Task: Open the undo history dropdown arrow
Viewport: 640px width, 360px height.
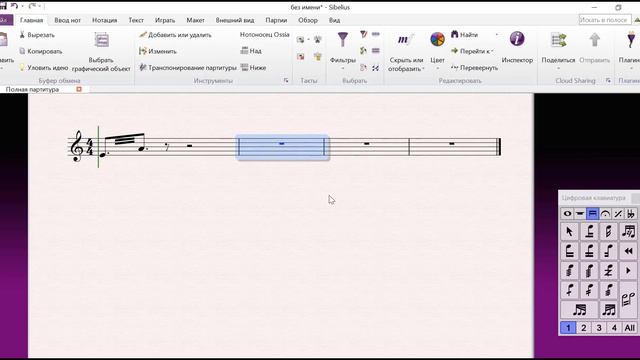Action: pos(22,6)
